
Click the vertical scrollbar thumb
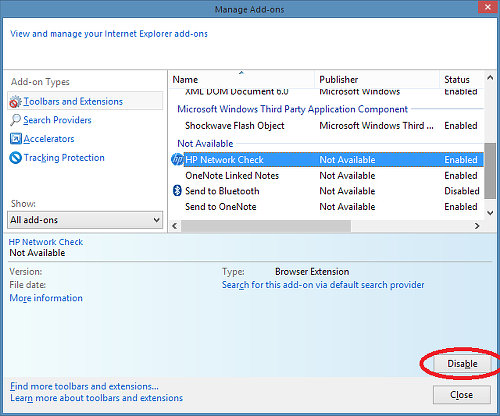(490, 171)
